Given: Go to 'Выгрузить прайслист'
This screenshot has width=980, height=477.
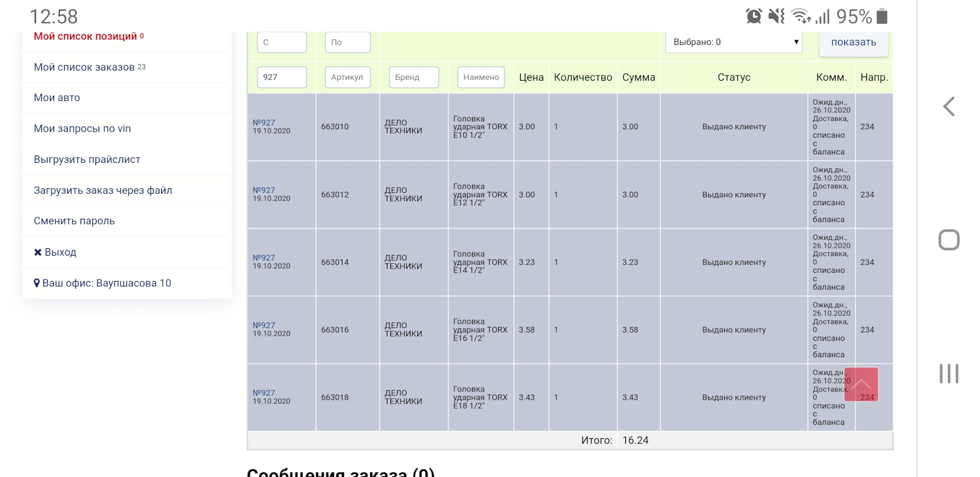Looking at the screenshot, I should [x=87, y=160].
